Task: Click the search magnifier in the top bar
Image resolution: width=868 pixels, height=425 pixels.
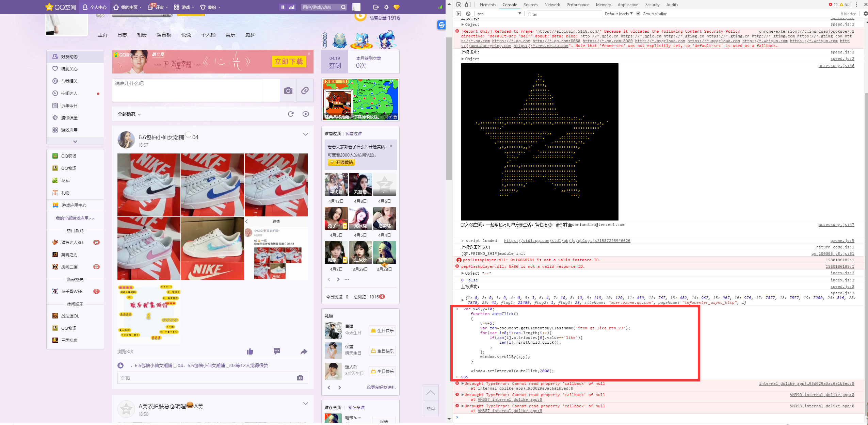Action: [x=343, y=7]
